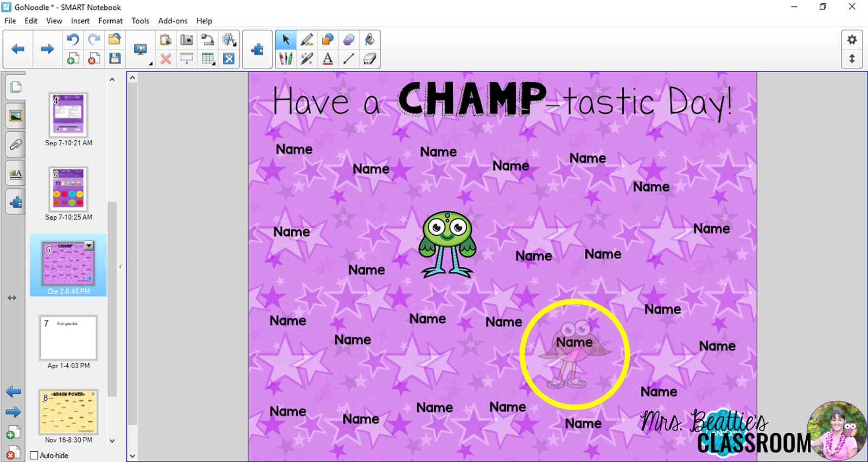
Task: Click the Paste clipboard icon
Action: pyautogui.click(x=166, y=39)
